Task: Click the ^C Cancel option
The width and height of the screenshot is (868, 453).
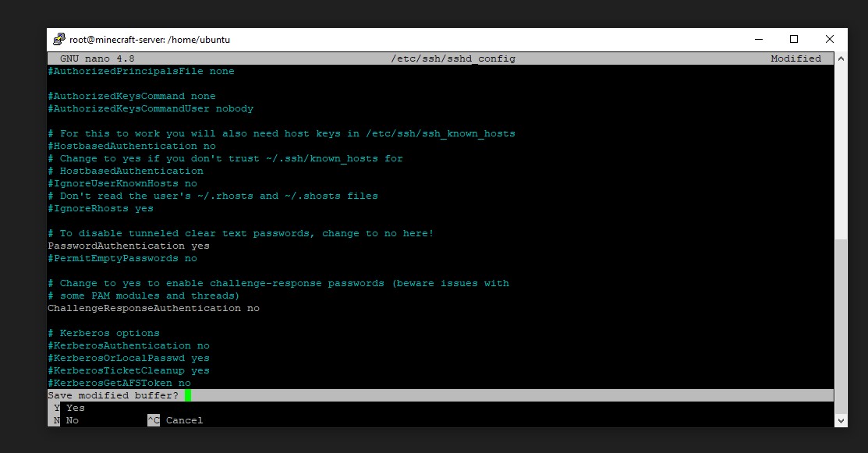Action: [175, 420]
